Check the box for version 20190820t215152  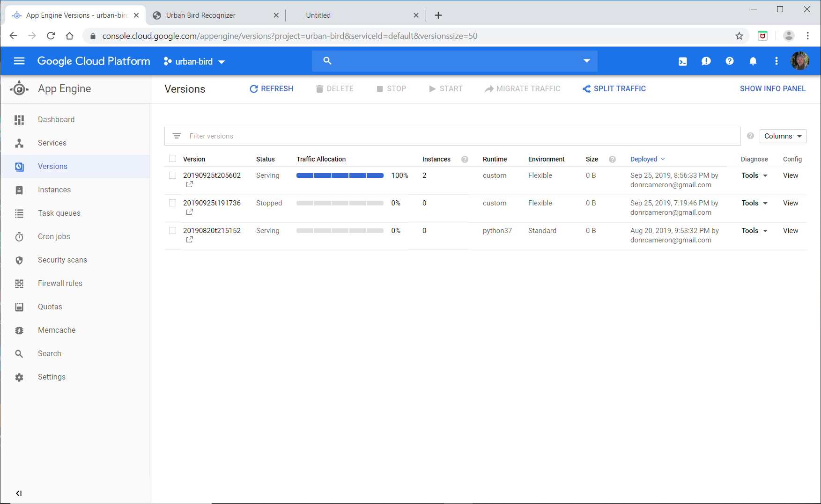pos(173,230)
